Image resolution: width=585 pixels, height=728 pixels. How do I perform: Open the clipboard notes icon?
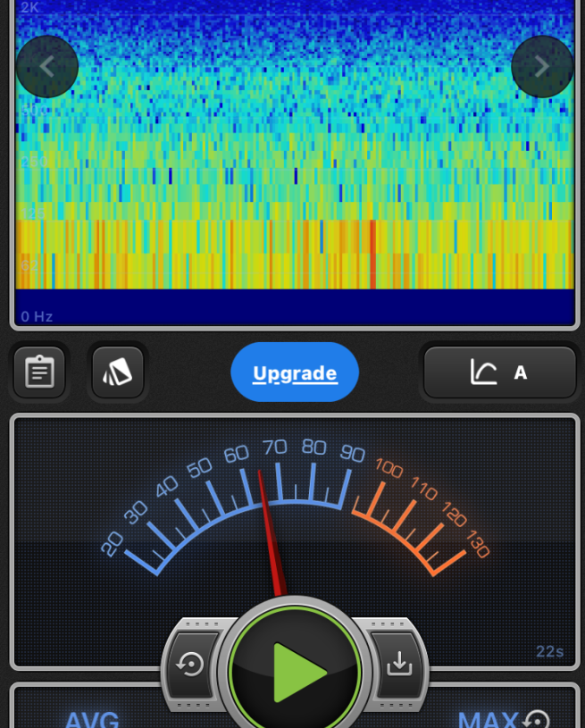[40, 372]
